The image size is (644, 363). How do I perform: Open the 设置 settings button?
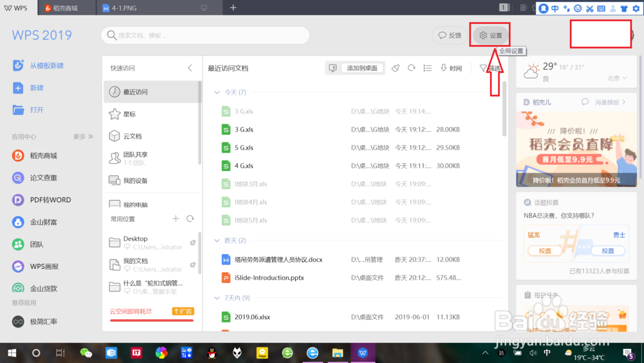tap(491, 35)
